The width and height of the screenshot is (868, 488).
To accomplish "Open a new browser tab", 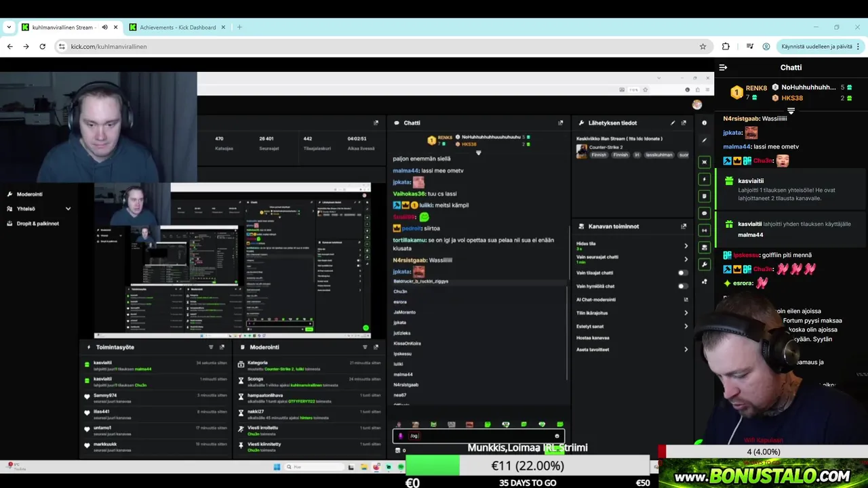I will pyautogui.click(x=239, y=27).
